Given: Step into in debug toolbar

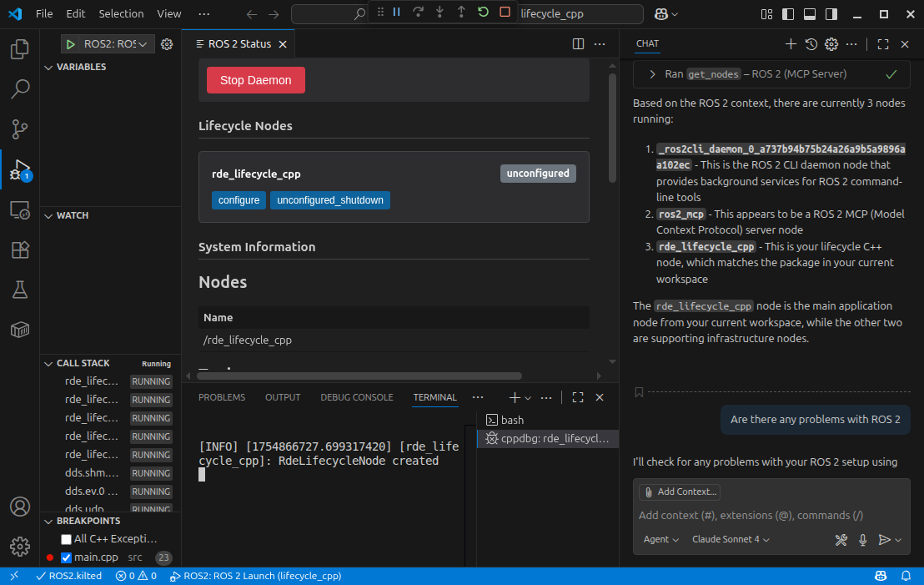Looking at the screenshot, I should click(439, 13).
